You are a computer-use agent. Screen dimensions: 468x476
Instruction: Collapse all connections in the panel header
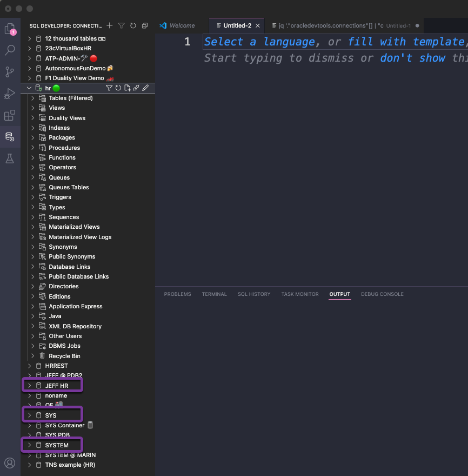145,25
